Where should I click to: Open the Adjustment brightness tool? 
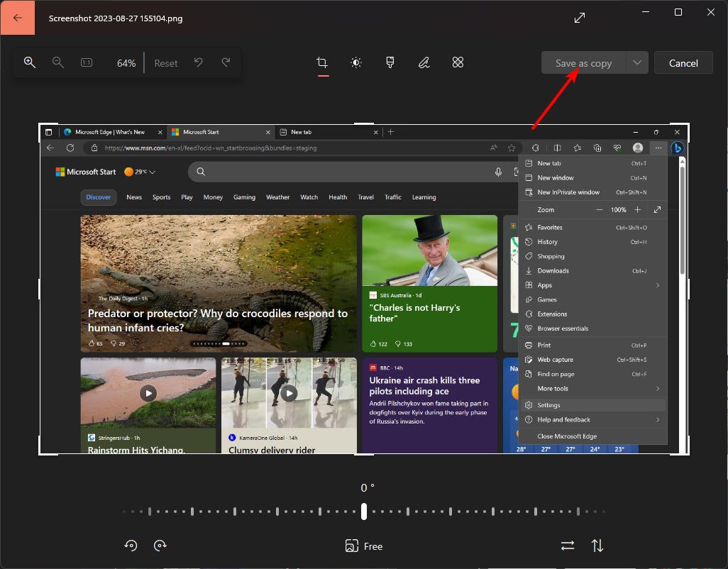pyautogui.click(x=356, y=63)
